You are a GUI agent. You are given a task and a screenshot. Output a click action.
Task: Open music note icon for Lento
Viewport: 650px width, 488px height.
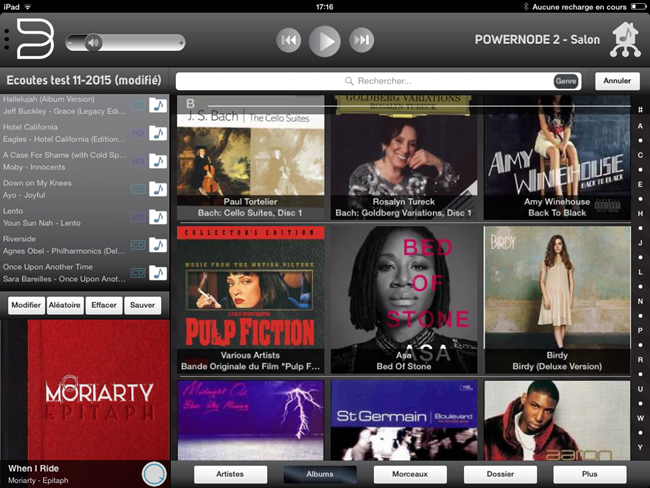(x=158, y=217)
